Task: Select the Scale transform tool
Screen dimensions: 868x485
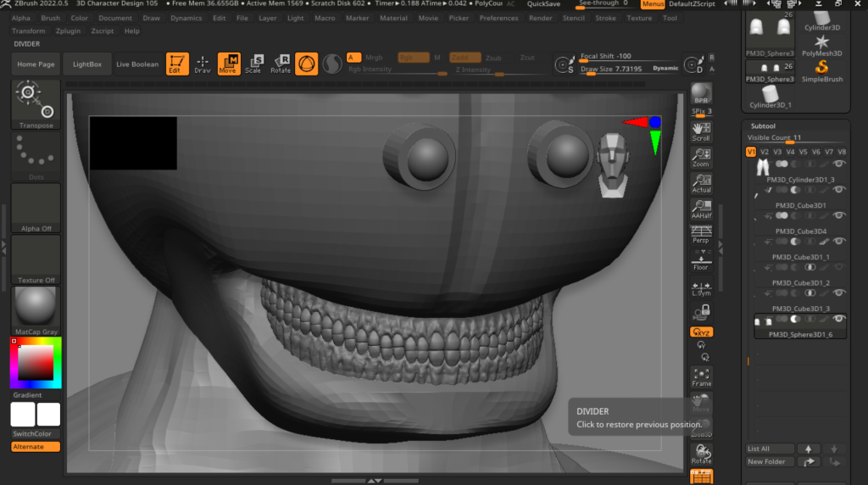Action: 253,64
